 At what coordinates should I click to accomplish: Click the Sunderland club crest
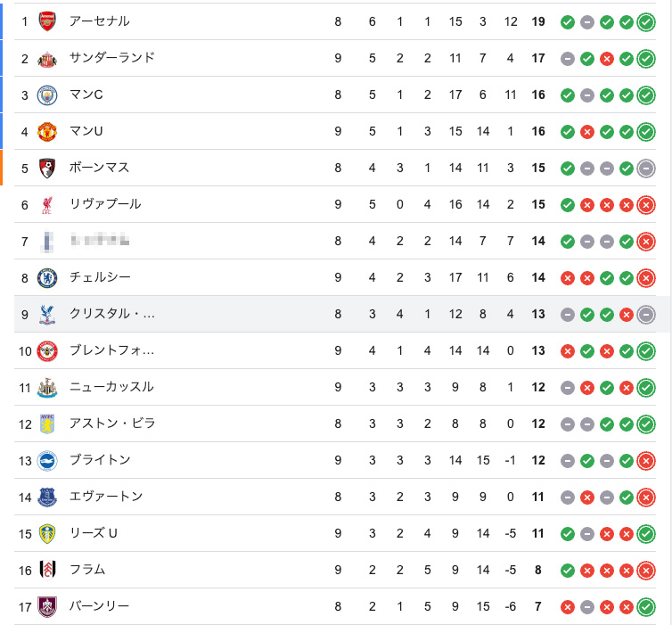point(47,59)
